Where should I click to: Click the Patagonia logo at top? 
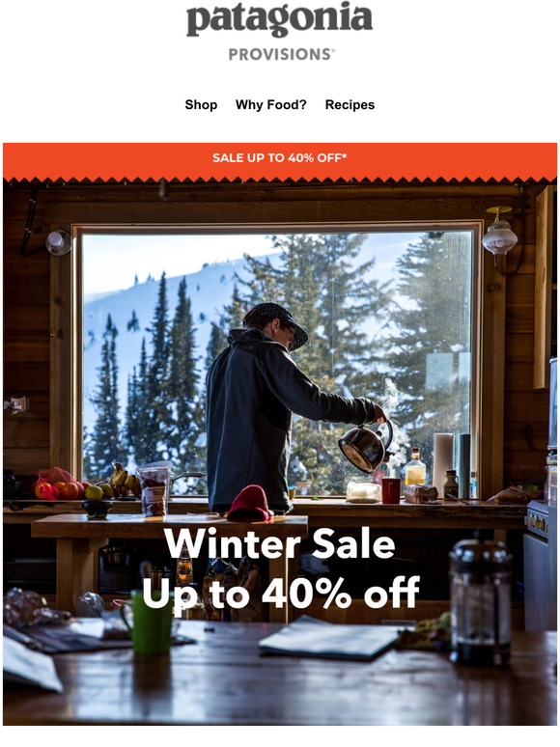[279, 19]
